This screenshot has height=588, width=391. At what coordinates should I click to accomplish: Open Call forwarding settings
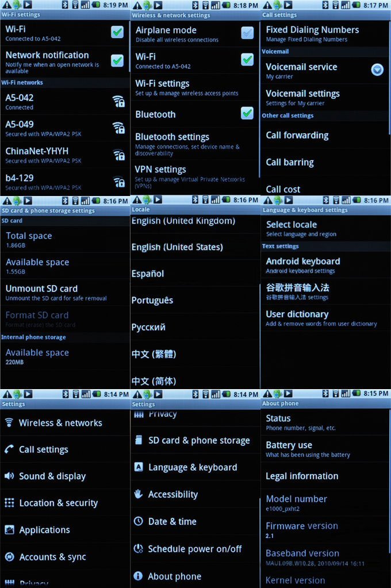[x=297, y=136]
